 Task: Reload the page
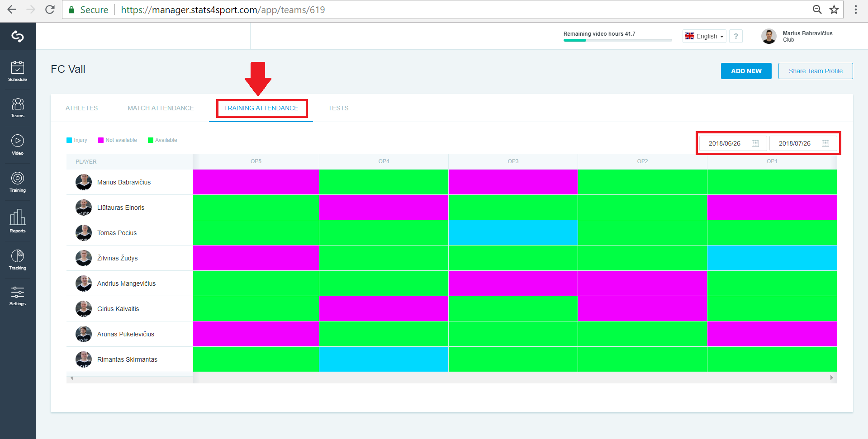50,9
